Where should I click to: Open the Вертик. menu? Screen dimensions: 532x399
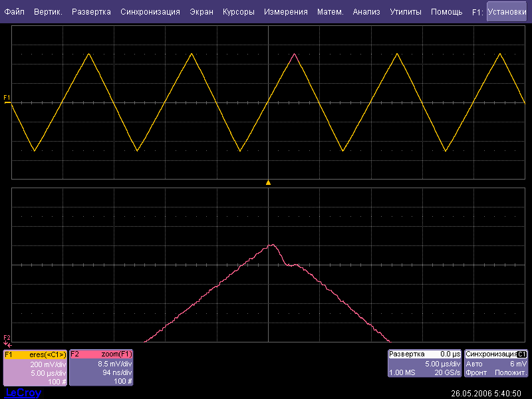(48, 12)
